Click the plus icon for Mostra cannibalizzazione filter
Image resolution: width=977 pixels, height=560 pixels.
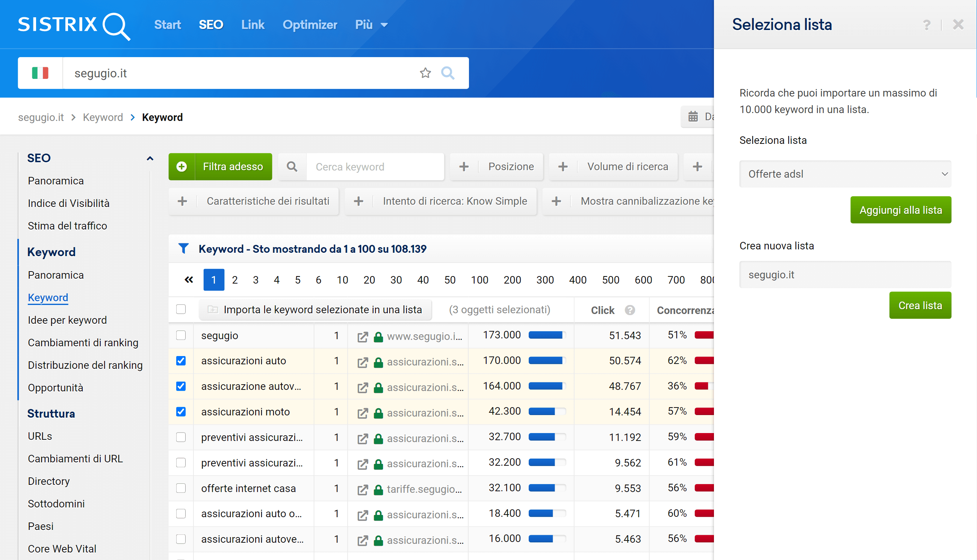(557, 201)
